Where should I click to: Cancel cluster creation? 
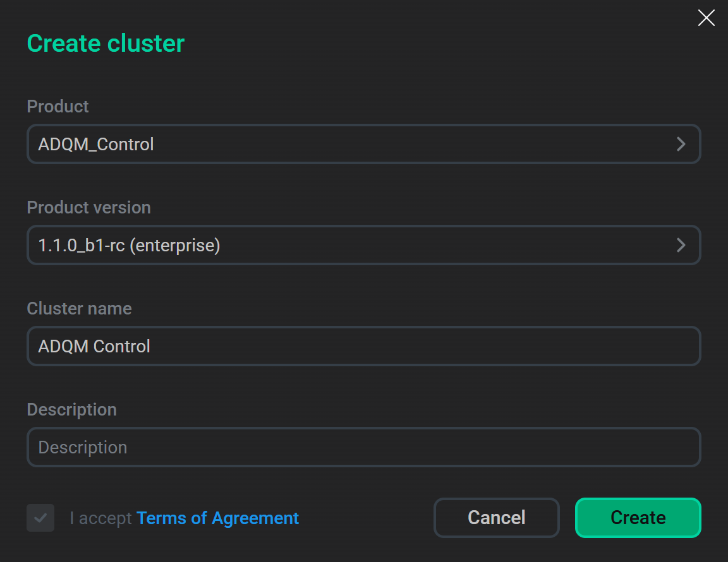pyautogui.click(x=497, y=517)
